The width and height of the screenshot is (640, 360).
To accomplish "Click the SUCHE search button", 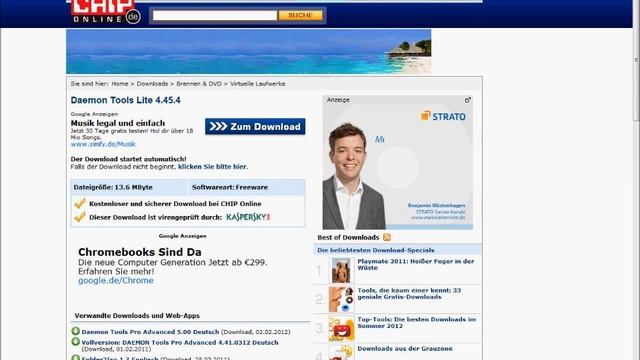I will (x=300, y=16).
